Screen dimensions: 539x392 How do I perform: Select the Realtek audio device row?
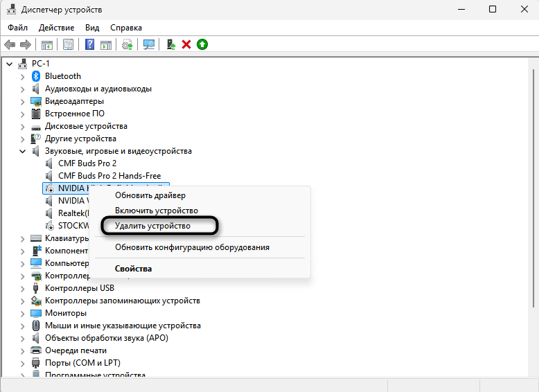pyautogui.click(x=67, y=213)
